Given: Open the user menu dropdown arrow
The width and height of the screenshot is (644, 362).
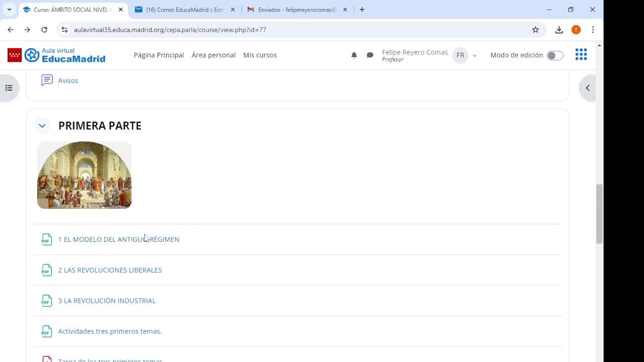Looking at the screenshot, I should [474, 56].
